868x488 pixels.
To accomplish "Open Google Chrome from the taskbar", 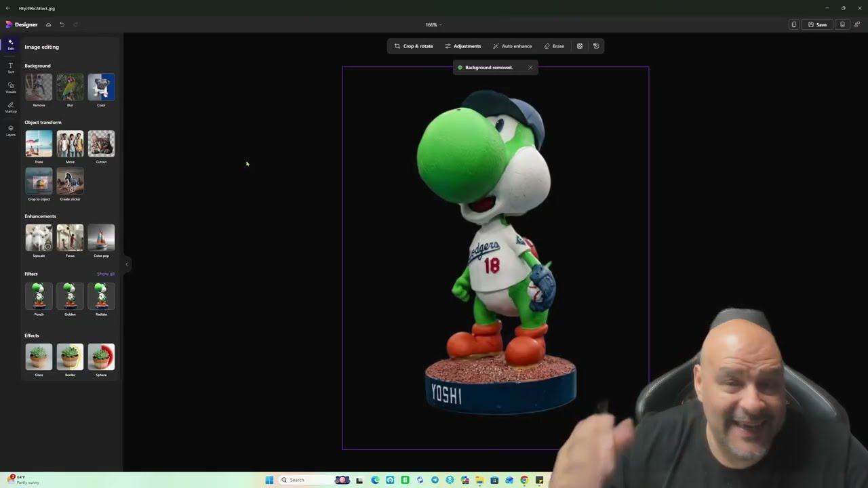I will pos(524,480).
